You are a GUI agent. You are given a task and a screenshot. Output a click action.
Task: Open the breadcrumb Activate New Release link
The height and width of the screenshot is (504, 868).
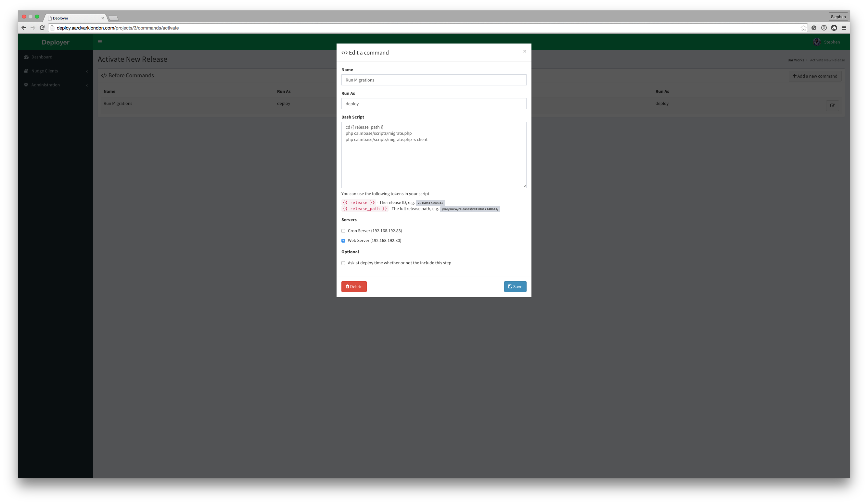tap(827, 60)
